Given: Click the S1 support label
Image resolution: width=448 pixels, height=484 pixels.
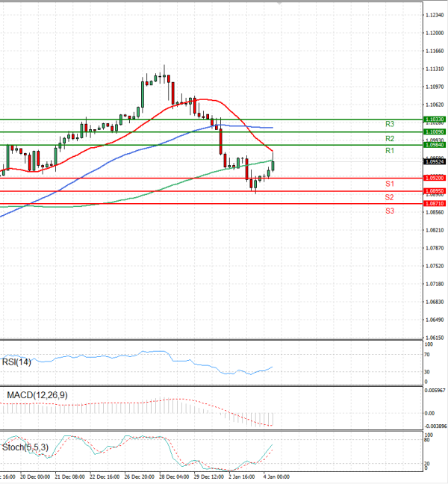Looking at the screenshot, I should coord(390,184).
